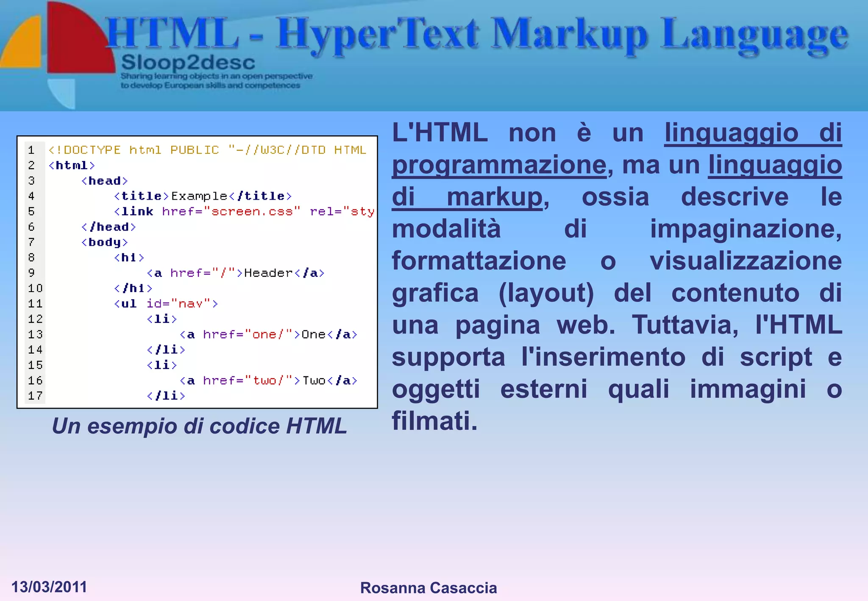
Task: Click the word "impaginazione," in the paragraph
Action: 746,229
